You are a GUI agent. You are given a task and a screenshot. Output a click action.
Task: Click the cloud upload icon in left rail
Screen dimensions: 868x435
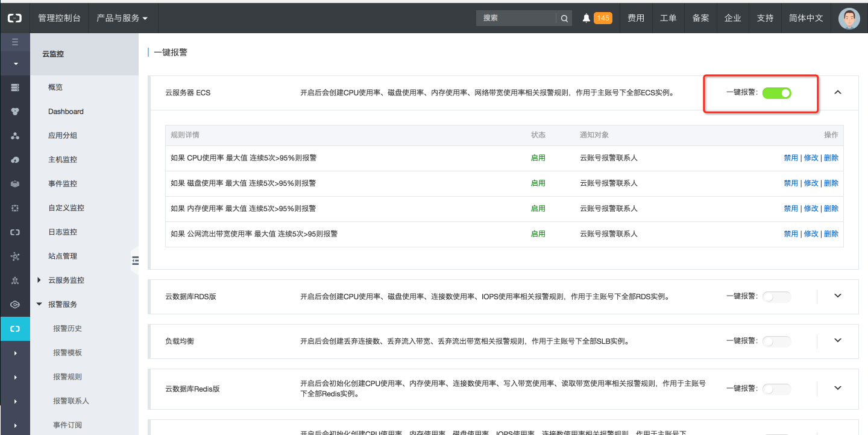pyautogui.click(x=15, y=160)
